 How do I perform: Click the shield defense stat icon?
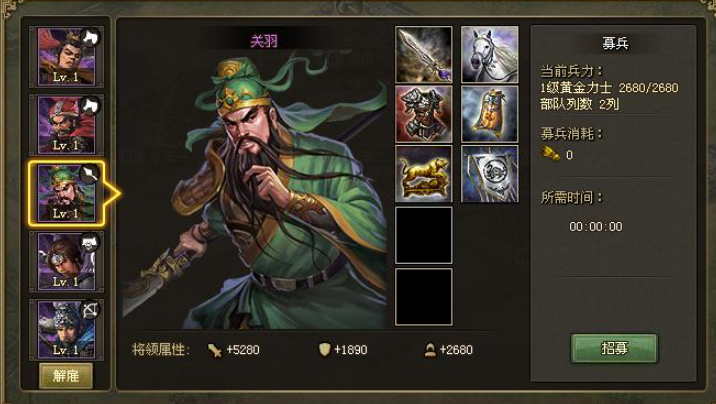[324, 350]
